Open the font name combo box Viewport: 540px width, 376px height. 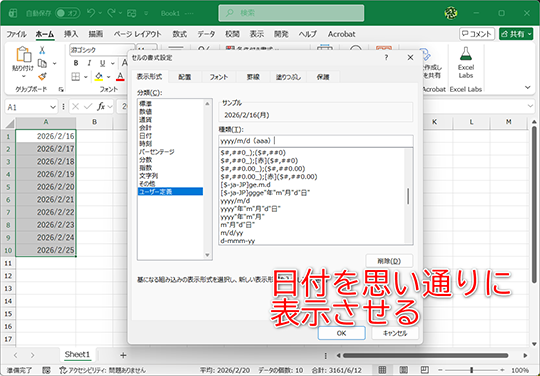102,50
